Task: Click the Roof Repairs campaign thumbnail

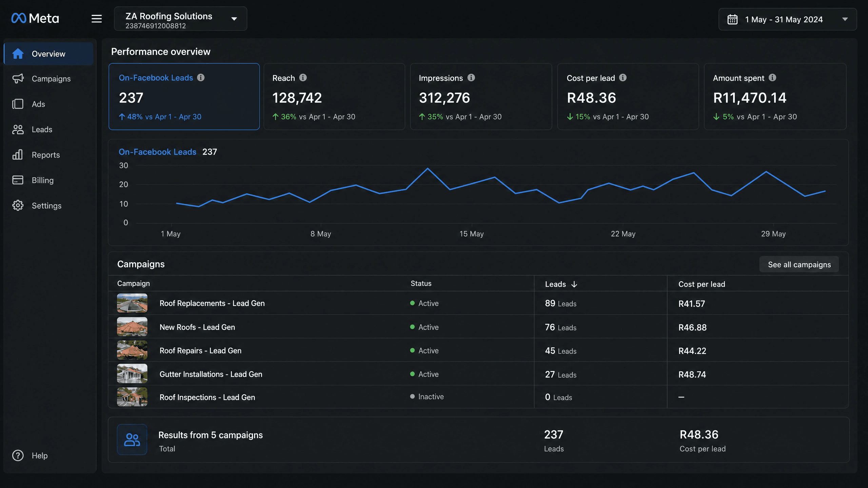Action: (x=132, y=350)
